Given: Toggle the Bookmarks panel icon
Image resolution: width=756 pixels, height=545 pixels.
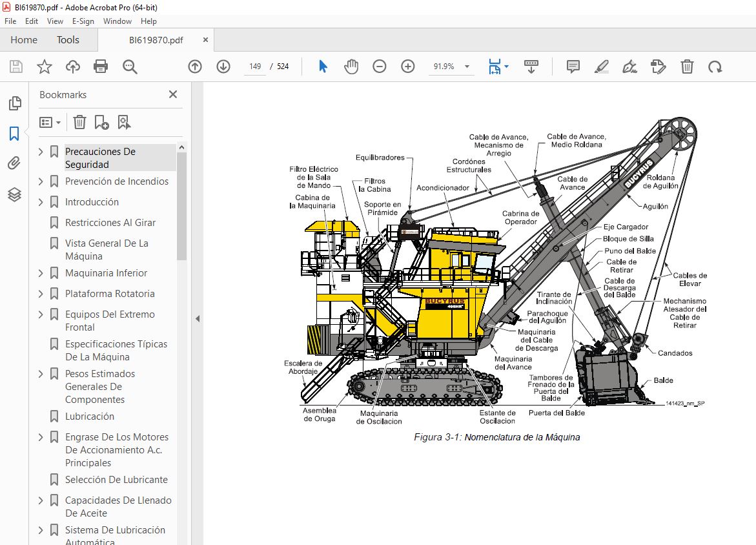Looking at the screenshot, I should pyautogui.click(x=14, y=134).
